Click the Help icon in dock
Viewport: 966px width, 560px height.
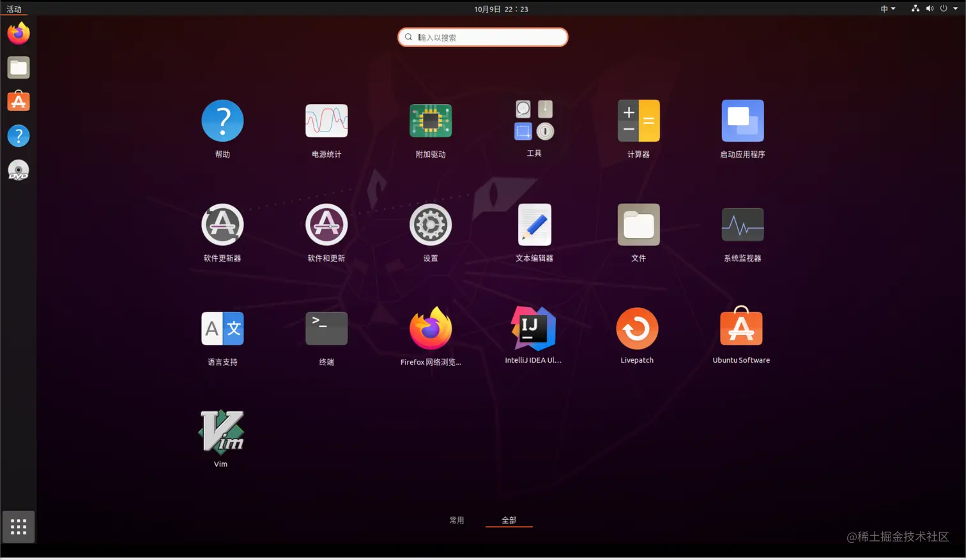(19, 136)
